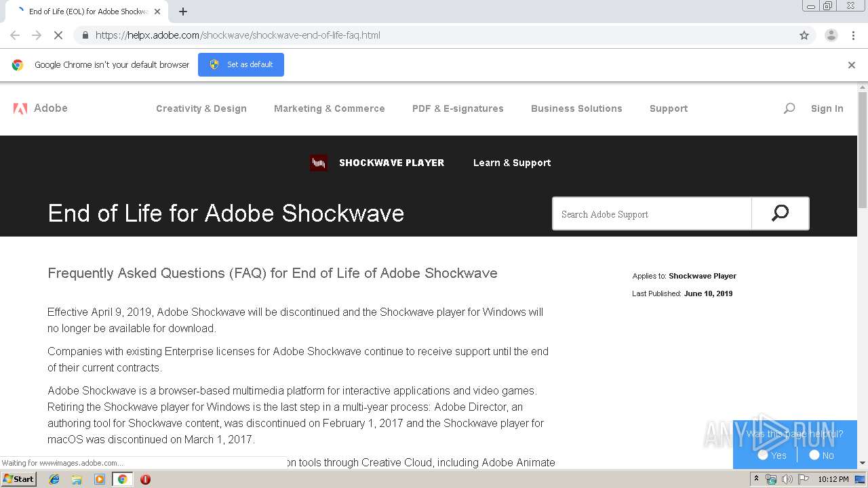Click the network tray icon
The height and width of the screenshot is (488, 868).
pos(771,479)
